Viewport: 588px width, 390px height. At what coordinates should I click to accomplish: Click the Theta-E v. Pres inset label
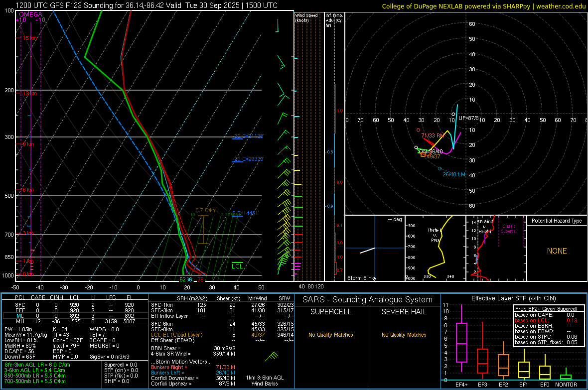point(434,235)
